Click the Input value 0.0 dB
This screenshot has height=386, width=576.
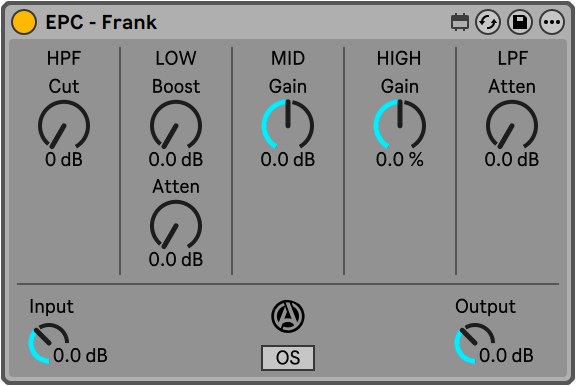[x=80, y=355]
